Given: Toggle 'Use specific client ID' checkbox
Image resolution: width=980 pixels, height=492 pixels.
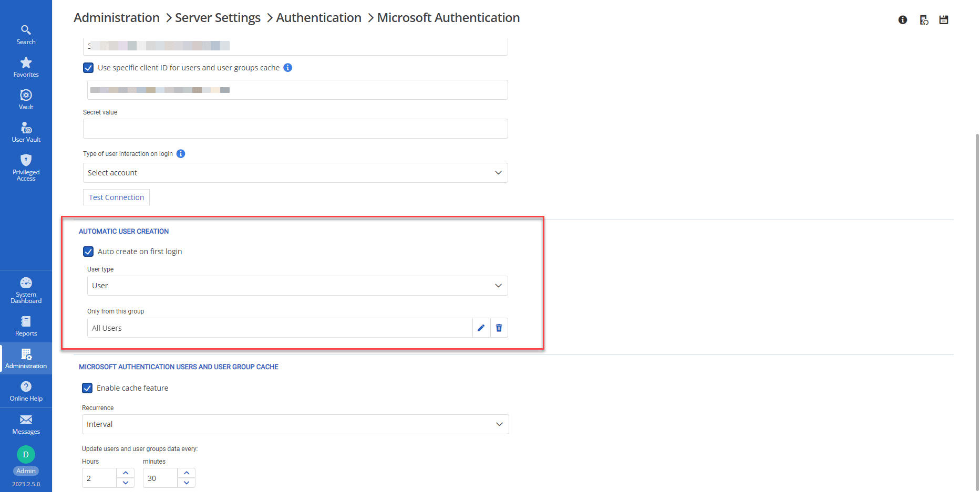Looking at the screenshot, I should [x=88, y=68].
